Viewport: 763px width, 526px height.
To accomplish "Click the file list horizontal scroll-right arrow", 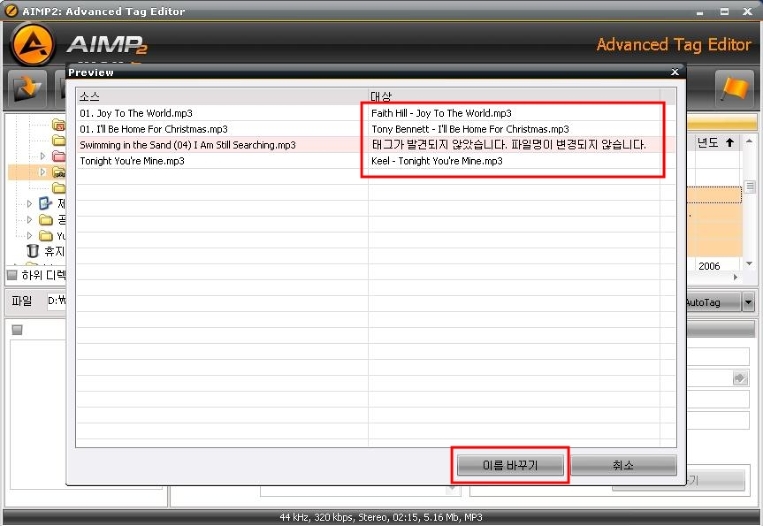I will tap(735, 277).
